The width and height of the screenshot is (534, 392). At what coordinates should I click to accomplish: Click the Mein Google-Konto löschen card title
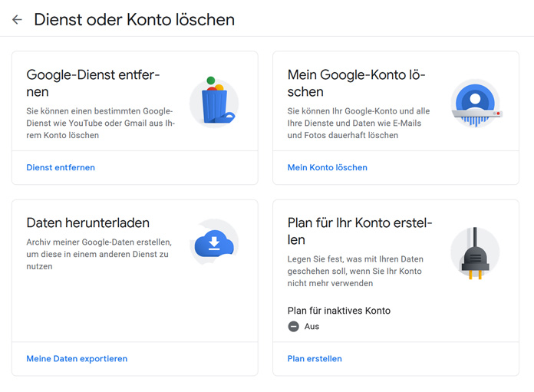pyautogui.click(x=356, y=83)
